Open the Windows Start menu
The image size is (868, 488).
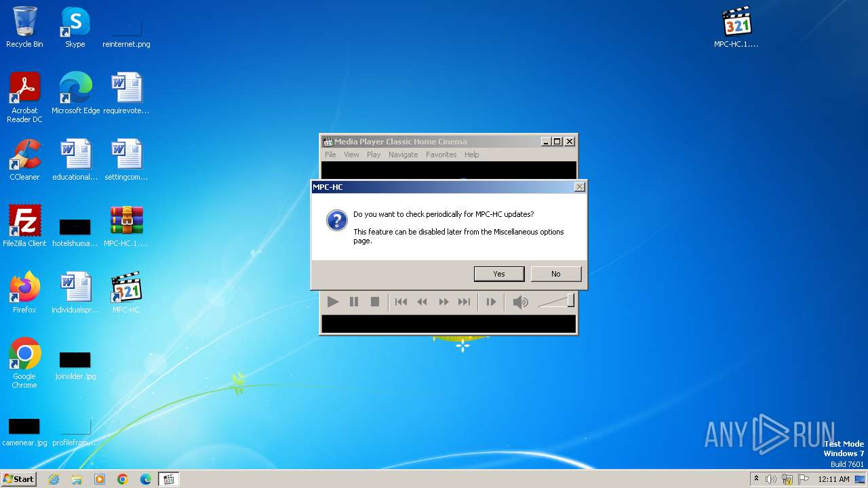[x=18, y=479]
